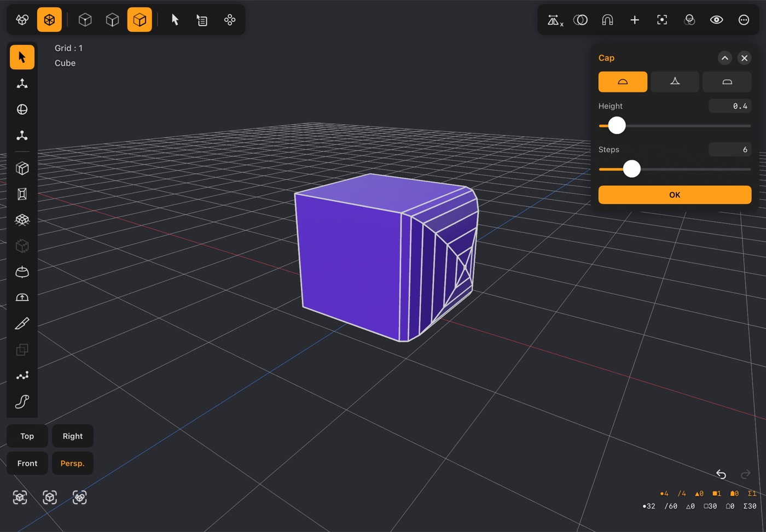This screenshot has height=532, width=766.
Task: Select the move gizmo tool
Action: coord(22,83)
